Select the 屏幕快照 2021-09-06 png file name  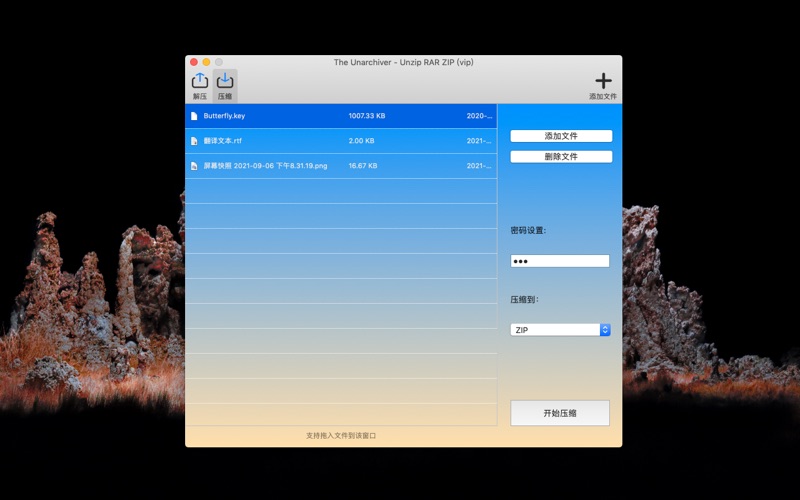265,166
